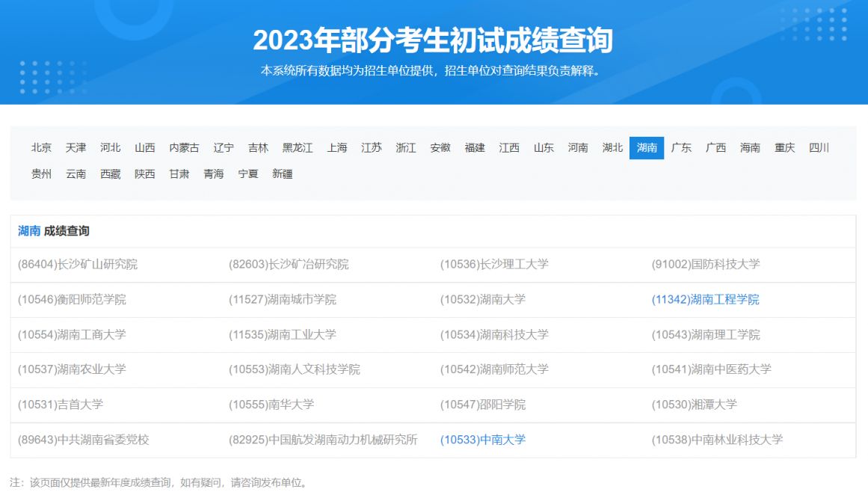
Task: Select the 天津 province tab
Action: click(76, 148)
